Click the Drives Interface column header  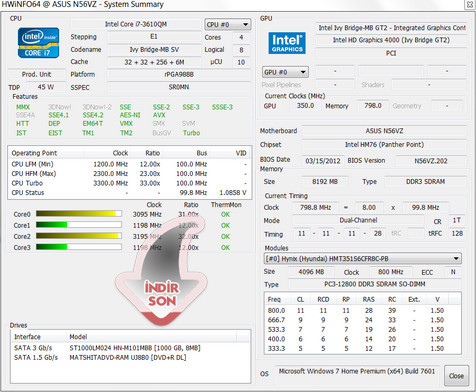point(39,337)
